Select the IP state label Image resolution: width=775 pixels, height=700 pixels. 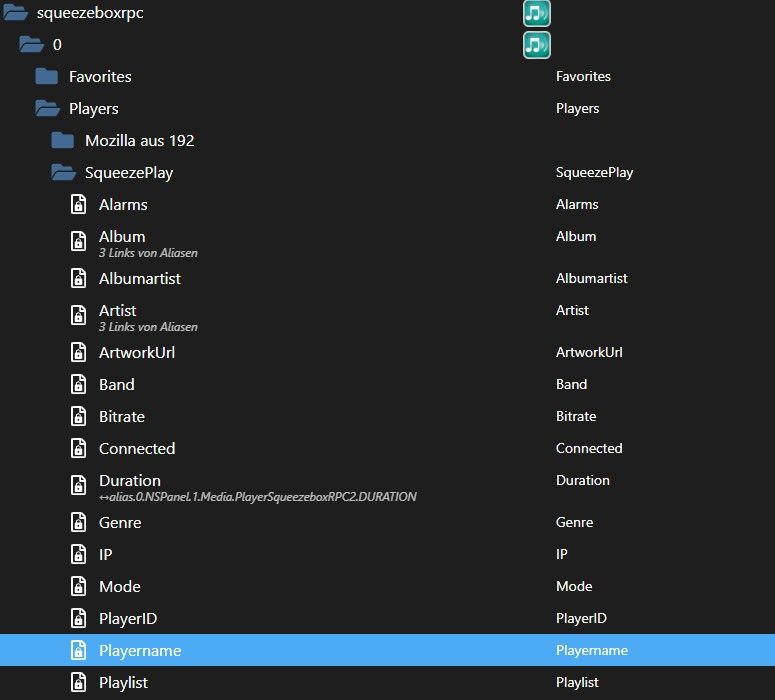[x=105, y=555]
